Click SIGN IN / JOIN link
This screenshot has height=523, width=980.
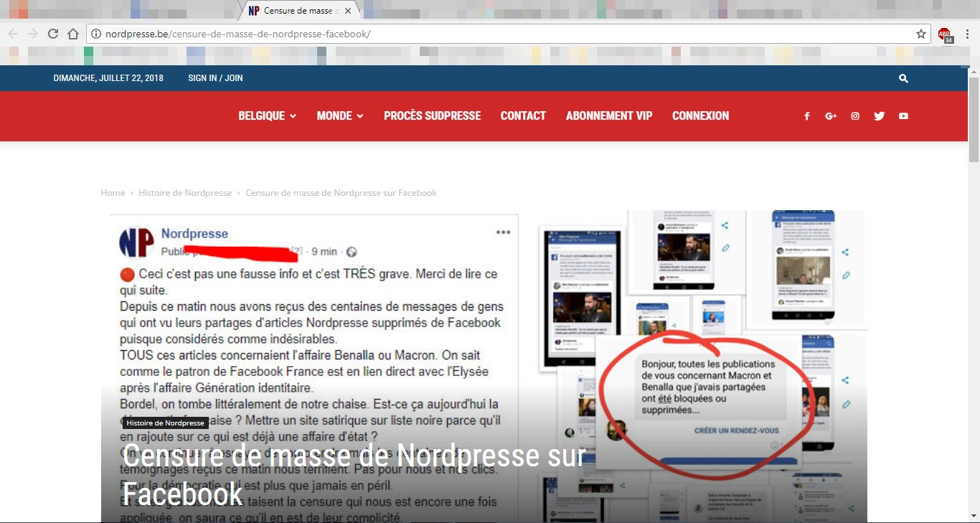click(215, 78)
